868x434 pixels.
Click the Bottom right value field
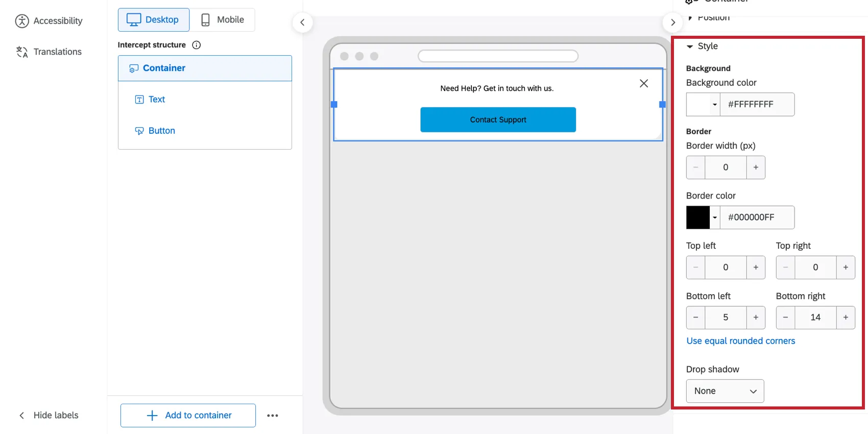point(815,318)
